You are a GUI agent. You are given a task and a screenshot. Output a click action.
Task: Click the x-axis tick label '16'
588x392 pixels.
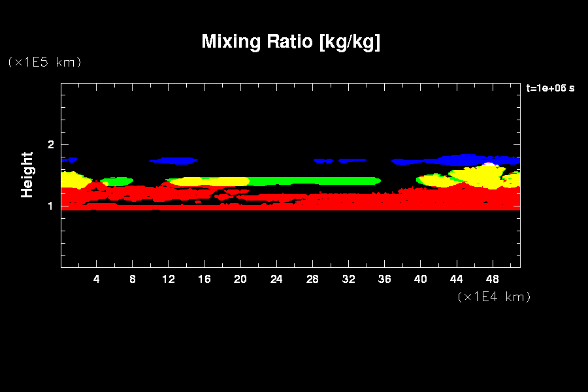(204, 279)
